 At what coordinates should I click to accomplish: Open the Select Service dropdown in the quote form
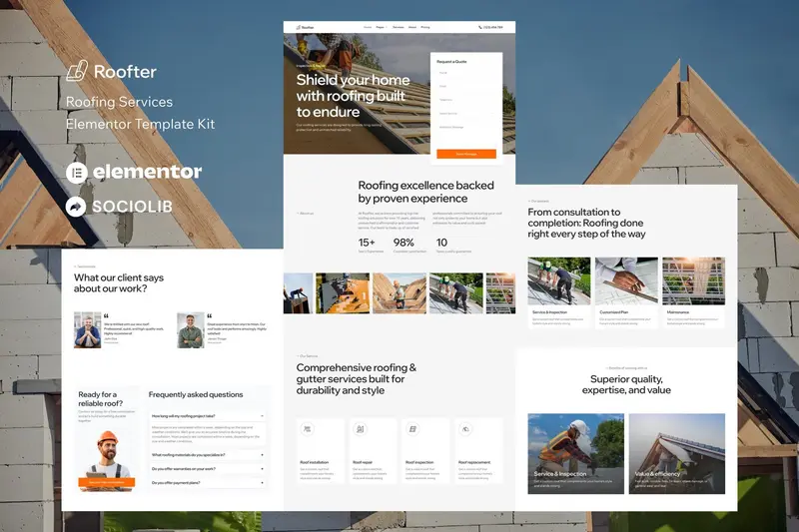[466, 114]
